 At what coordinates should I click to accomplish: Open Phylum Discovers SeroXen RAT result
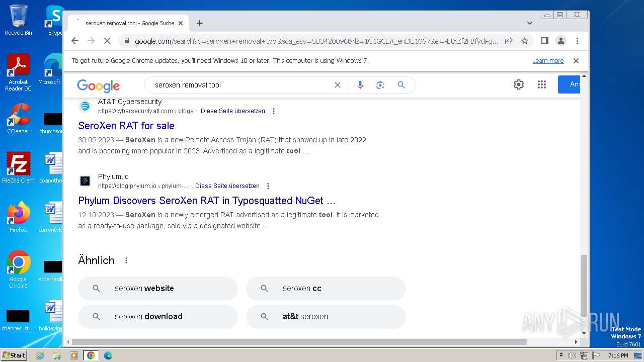(x=207, y=201)
